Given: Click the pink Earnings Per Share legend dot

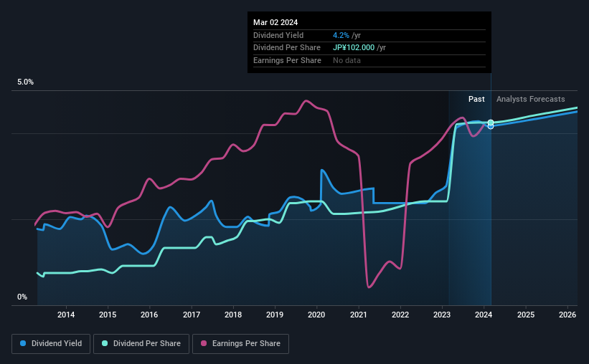Looking at the screenshot, I should coord(204,343).
